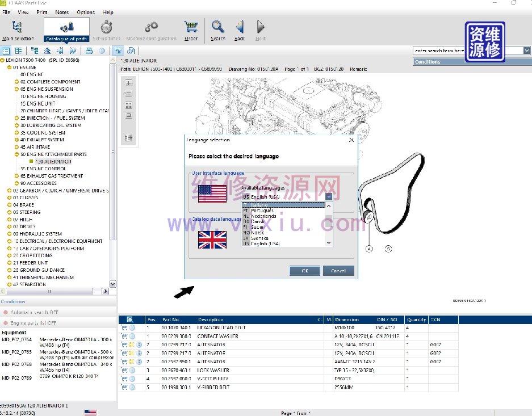The height and width of the screenshot is (416, 532).
Task: Zoom in on the drawing with the plus icon
Action: (128, 83)
